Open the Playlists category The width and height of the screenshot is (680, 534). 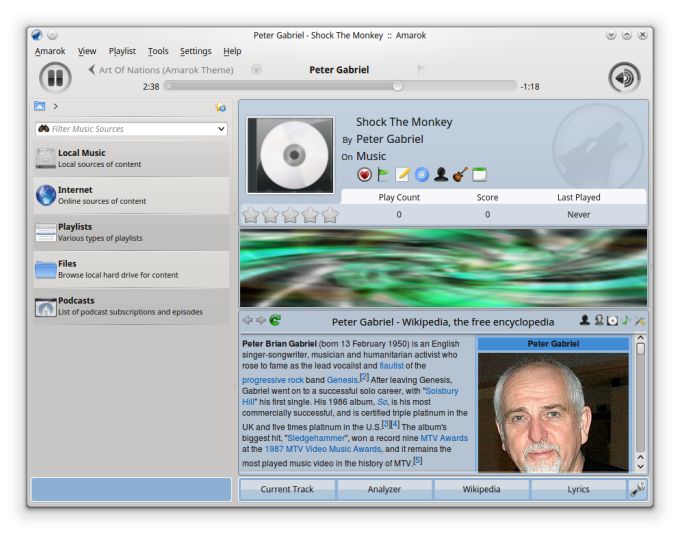[131, 232]
